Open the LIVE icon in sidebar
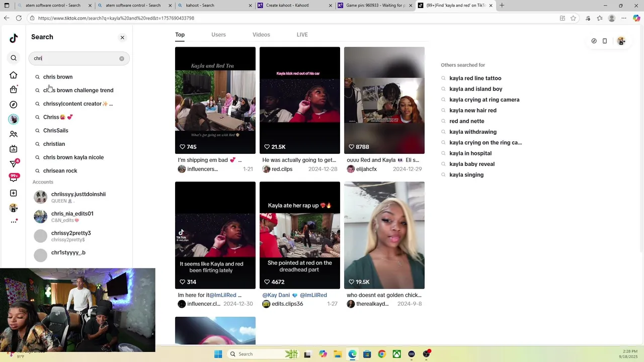The image size is (644, 362). (x=14, y=149)
